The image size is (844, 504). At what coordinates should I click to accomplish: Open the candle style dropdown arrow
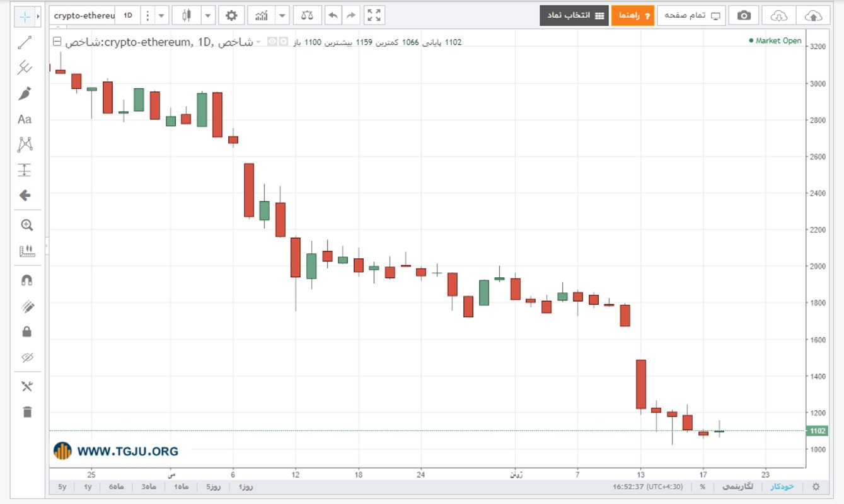point(208,15)
